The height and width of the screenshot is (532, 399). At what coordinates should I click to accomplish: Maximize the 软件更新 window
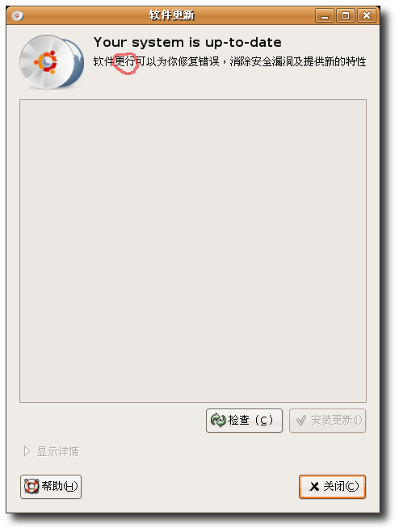tap(346, 15)
